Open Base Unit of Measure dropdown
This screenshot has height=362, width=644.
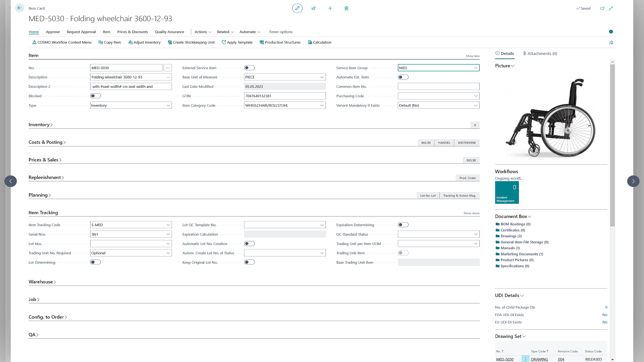coord(322,77)
